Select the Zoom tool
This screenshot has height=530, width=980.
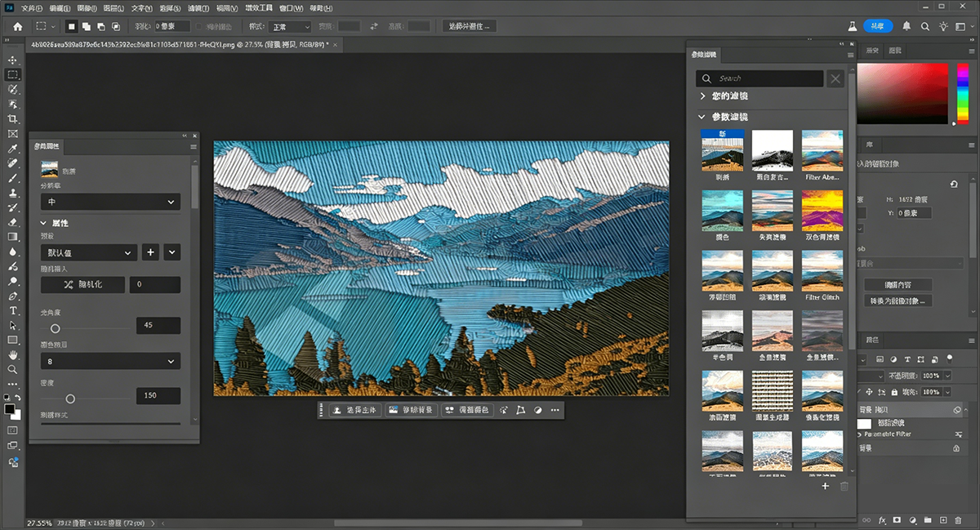tap(13, 369)
